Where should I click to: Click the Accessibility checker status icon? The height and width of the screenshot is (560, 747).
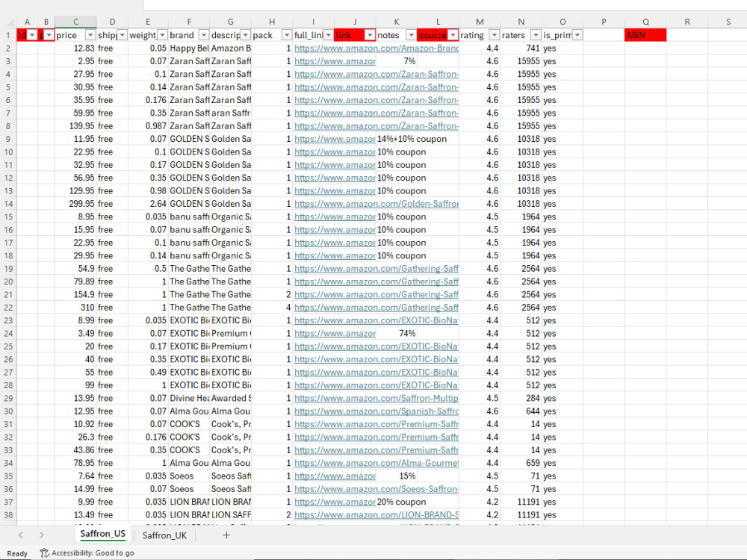[x=45, y=553]
